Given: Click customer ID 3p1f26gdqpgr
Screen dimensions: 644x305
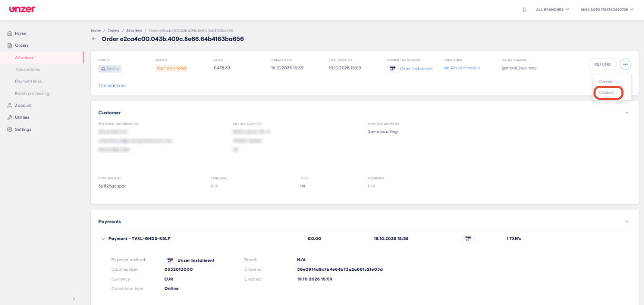Looking at the screenshot, I should point(112,186).
